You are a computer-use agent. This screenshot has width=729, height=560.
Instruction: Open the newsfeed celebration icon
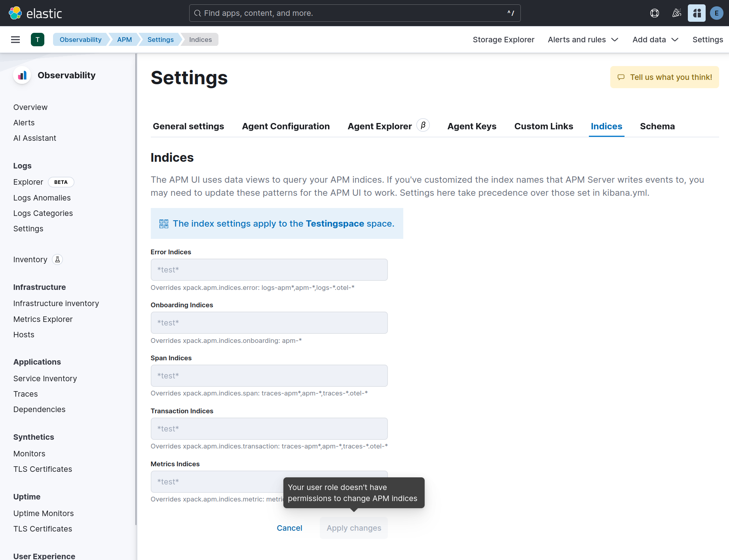click(677, 13)
